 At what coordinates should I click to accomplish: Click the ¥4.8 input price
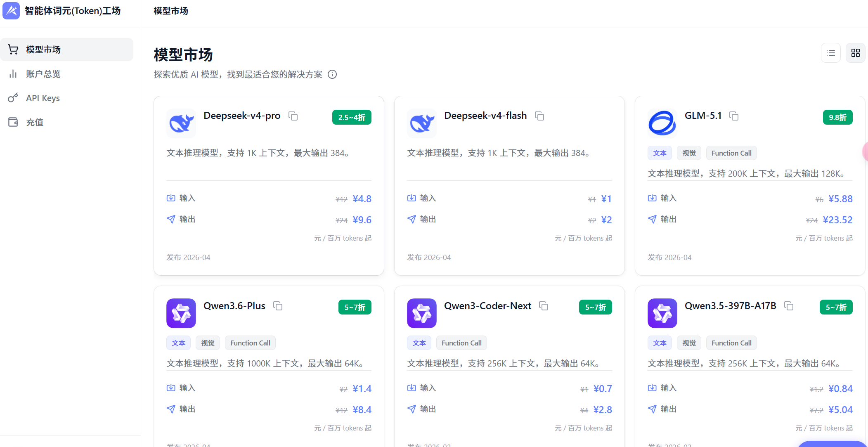tap(362, 199)
